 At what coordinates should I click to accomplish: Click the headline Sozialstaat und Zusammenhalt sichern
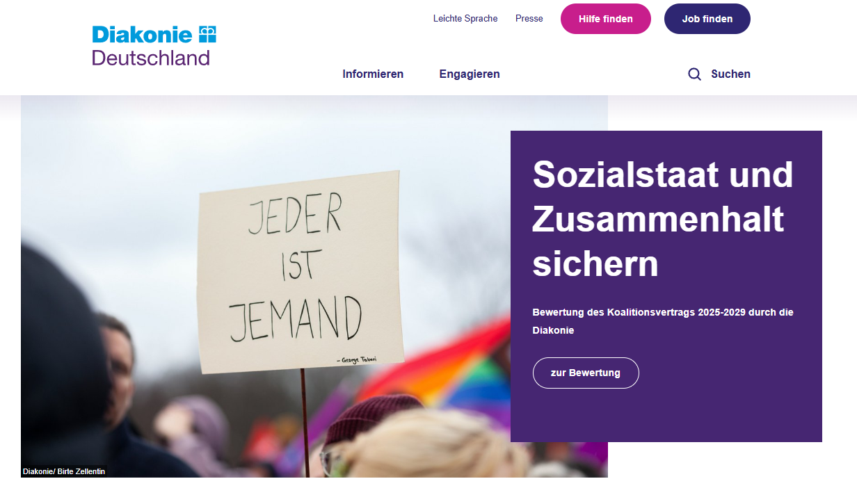(663, 219)
